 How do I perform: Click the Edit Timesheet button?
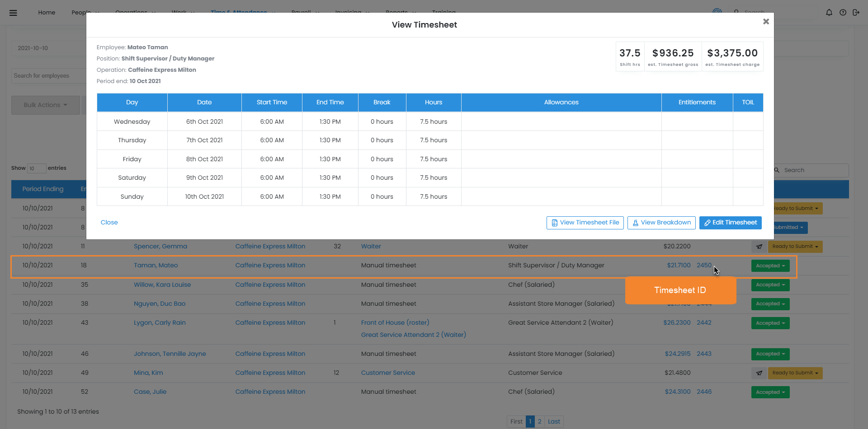tap(731, 223)
